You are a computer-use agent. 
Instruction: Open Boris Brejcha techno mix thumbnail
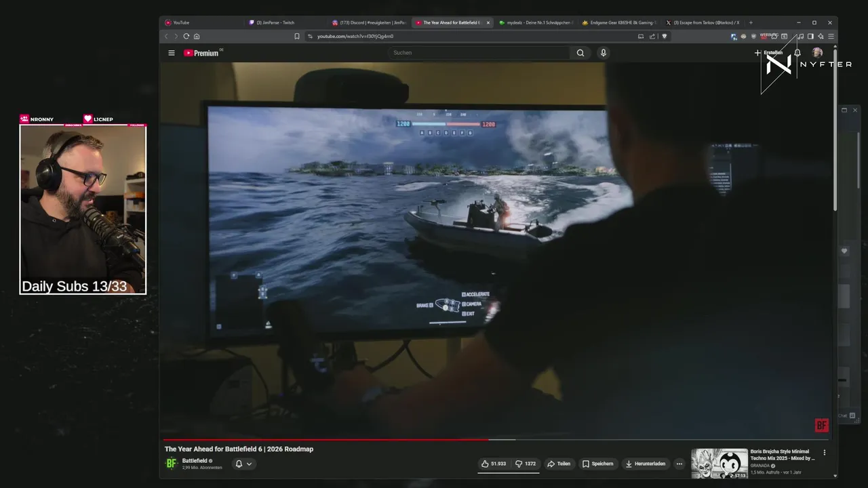(719, 464)
